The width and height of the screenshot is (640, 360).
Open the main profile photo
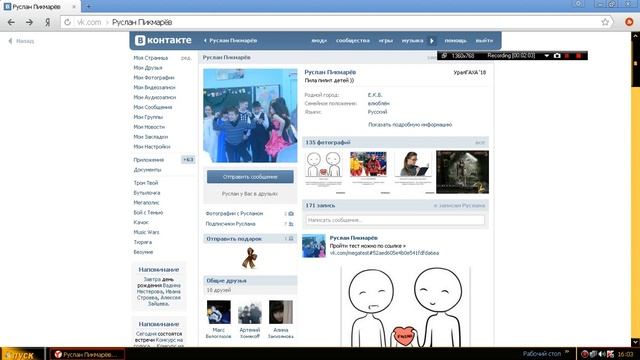pyautogui.click(x=250, y=116)
